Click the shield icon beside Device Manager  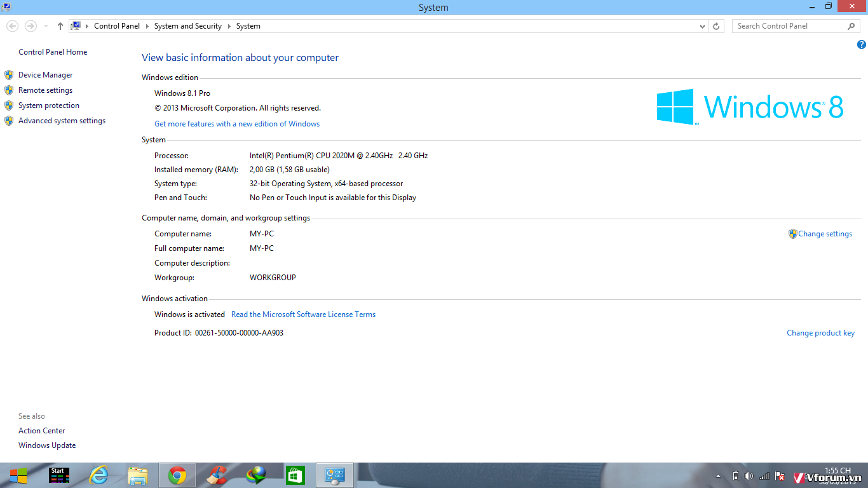click(x=9, y=75)
